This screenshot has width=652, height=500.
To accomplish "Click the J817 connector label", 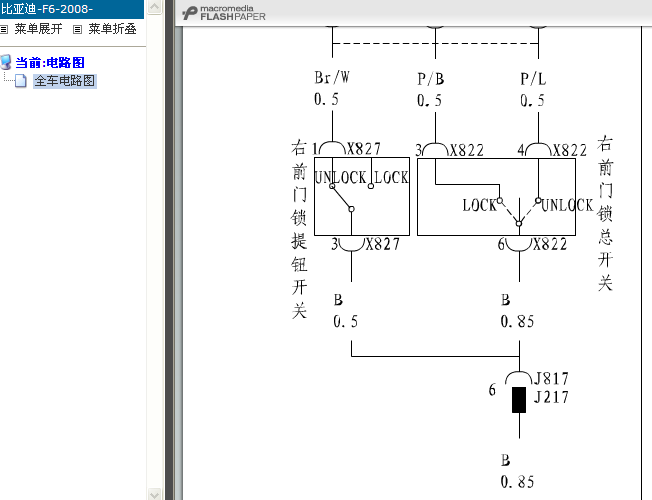I will (551, 379).
